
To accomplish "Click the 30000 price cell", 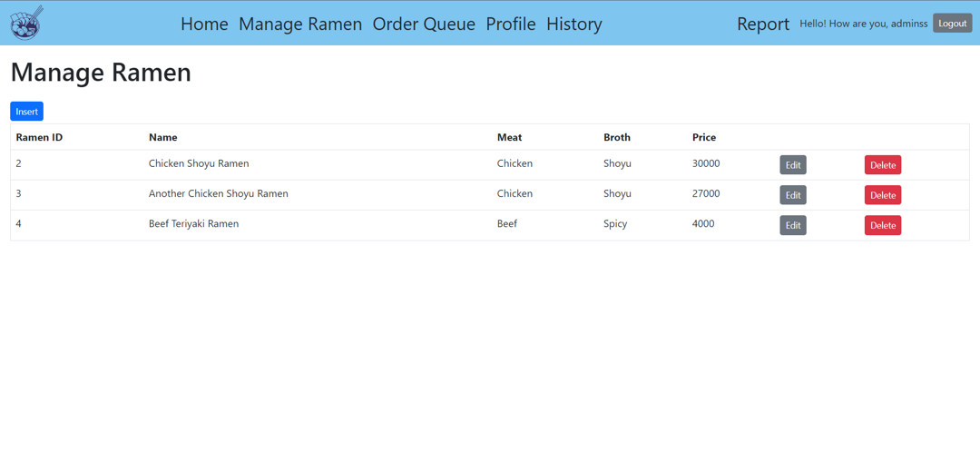I will [x=706, y=163].
